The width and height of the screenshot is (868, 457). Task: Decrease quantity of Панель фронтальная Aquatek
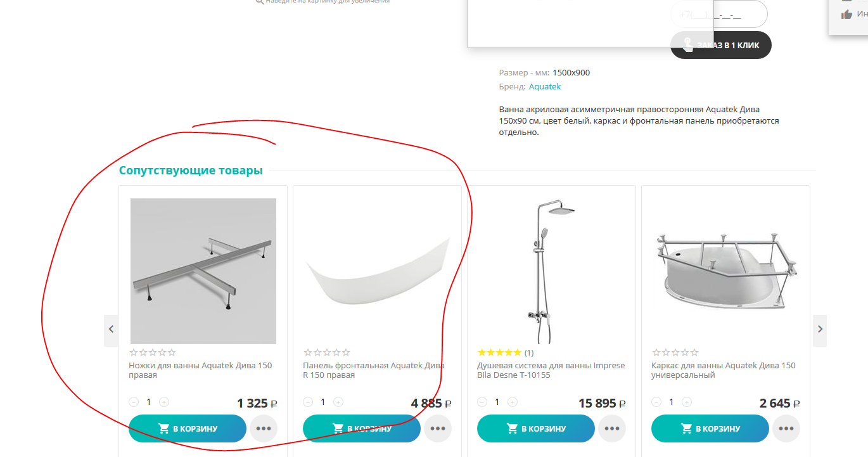(308, 402)
